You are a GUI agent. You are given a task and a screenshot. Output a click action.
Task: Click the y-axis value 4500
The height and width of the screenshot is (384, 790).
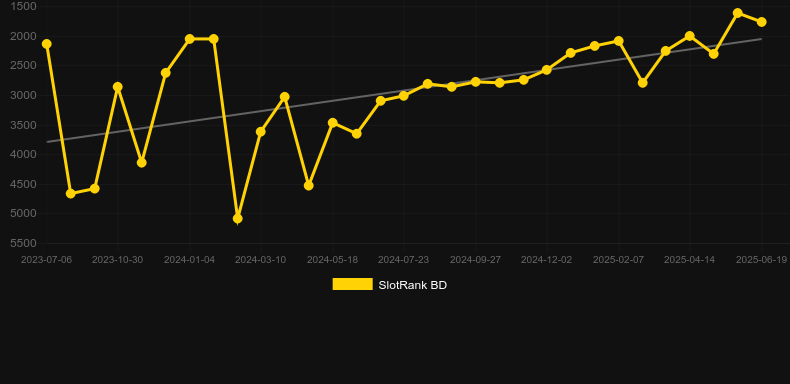[x=24, y=184]
